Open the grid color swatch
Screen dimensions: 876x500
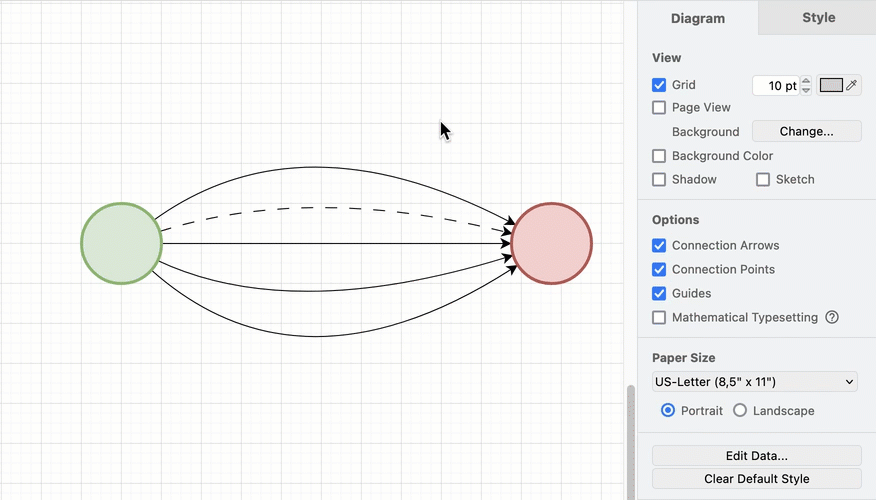click(831, 85)
